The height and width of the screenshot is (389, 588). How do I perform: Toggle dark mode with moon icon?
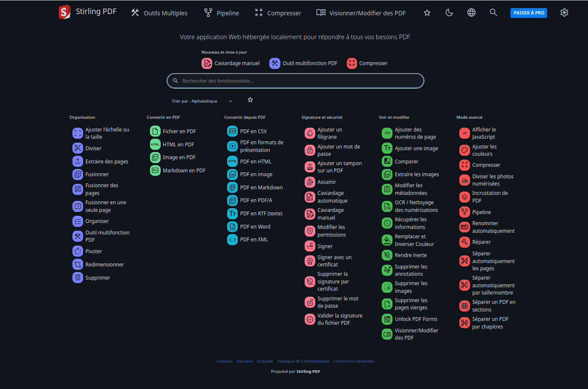(449, 13)
